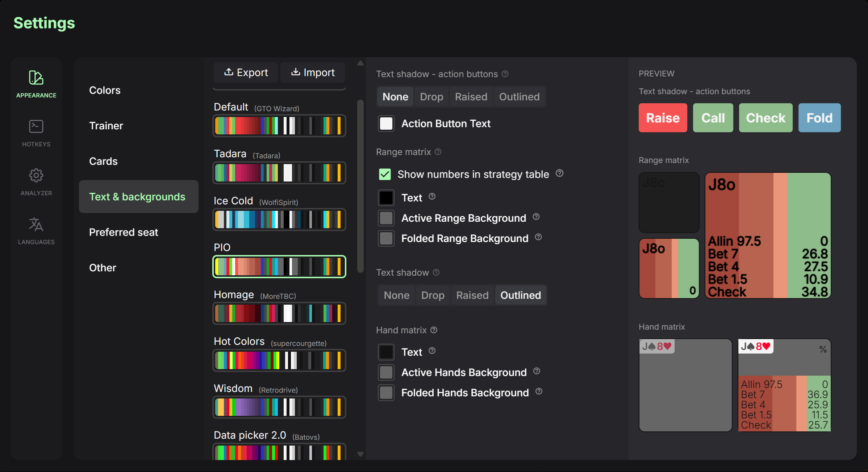Select Raised for action buttons text shadow
This screenshot has height=472, width=868.
pos(471,97)
